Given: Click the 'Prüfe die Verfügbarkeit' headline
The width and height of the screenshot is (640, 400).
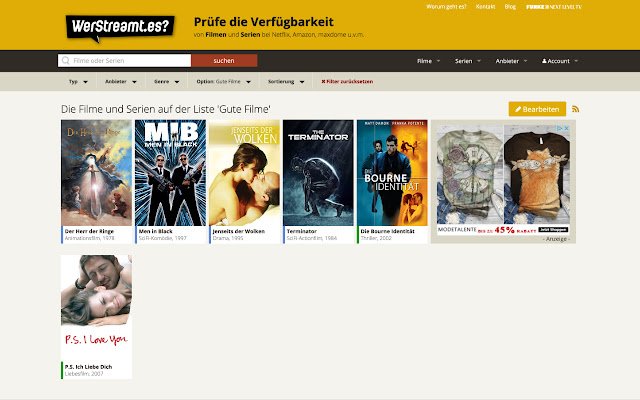Looking at the screenshot, I should point(264,22).
